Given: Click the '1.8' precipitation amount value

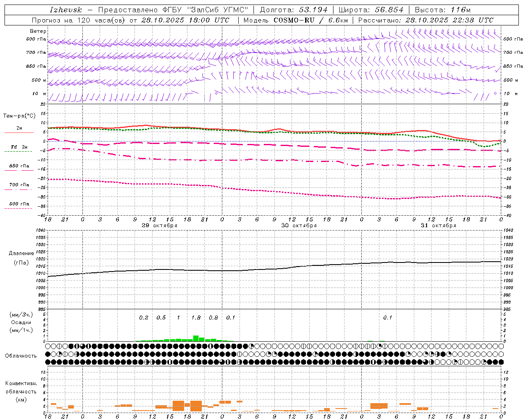Looking at the screenshot, I should point(196,318).
